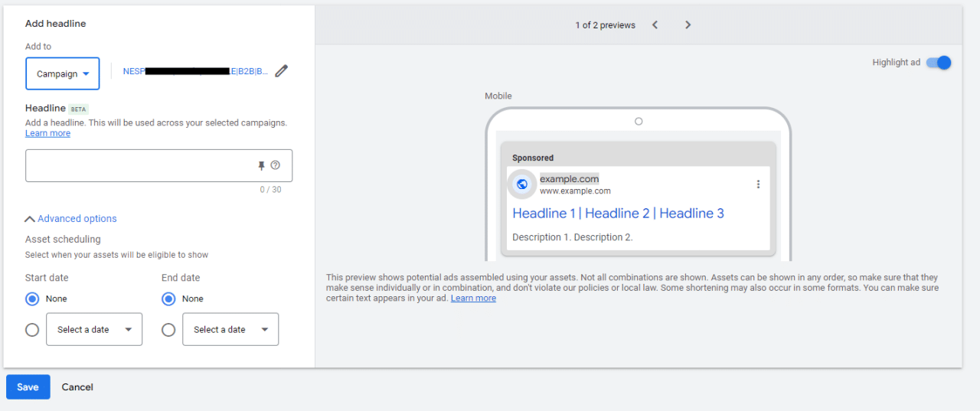980x411 pixels.
Task: Toggle the Highlight ad switch
Action: 938,63
